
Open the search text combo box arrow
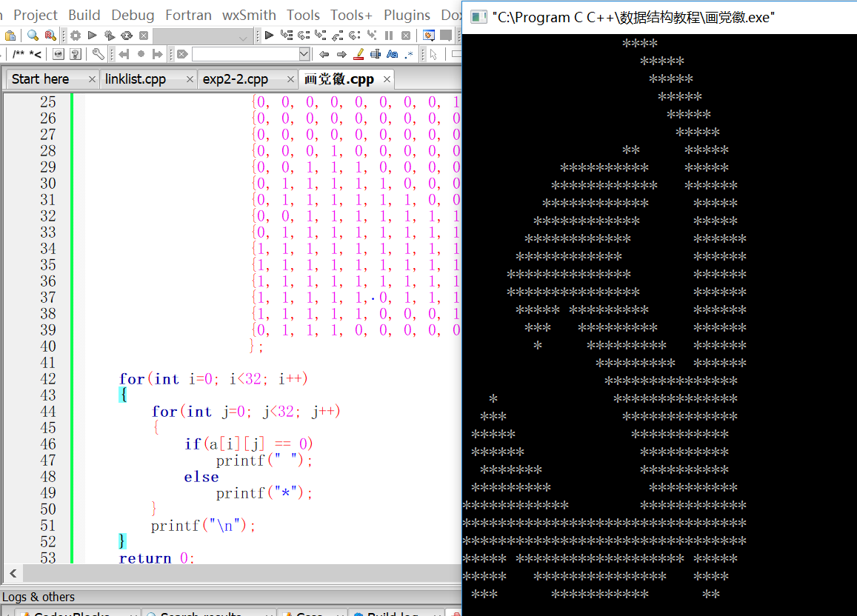coord(304,54)
